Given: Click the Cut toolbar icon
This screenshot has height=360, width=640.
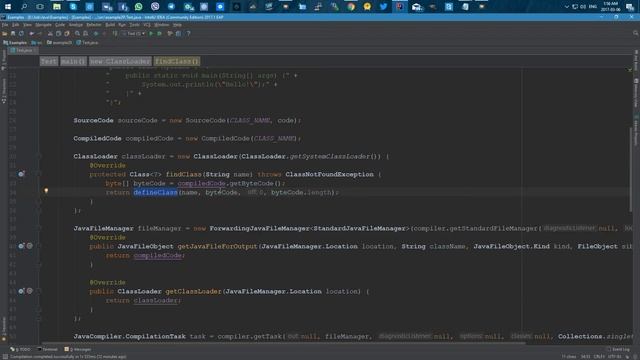Looking at the screenshot, I should pos(50,33).
